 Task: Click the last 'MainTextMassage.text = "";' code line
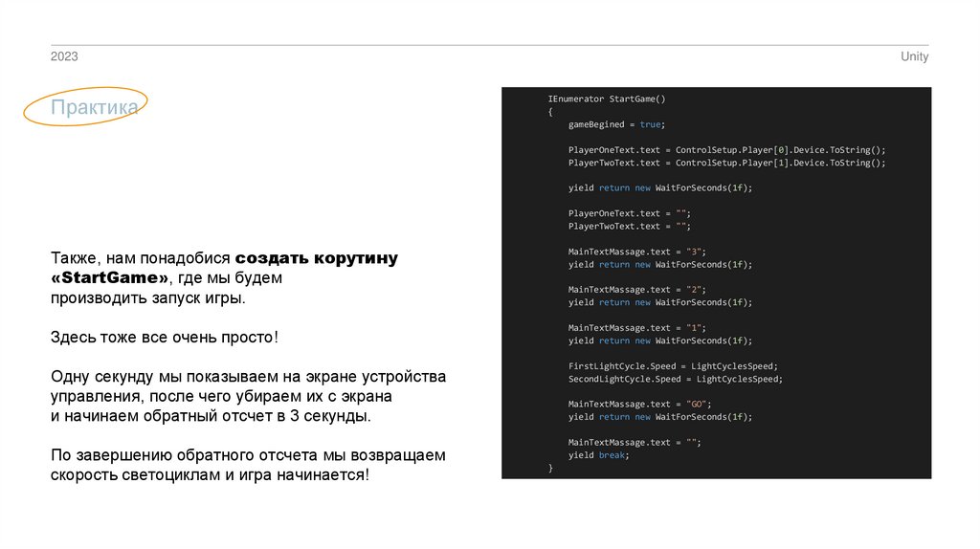(x=635, y=442)
